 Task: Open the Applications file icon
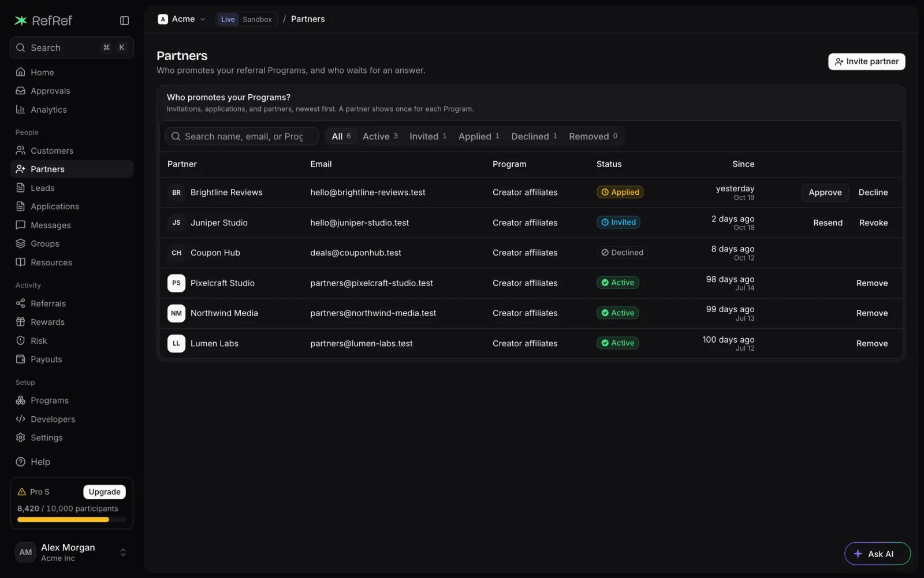click(x=21, y=206)
